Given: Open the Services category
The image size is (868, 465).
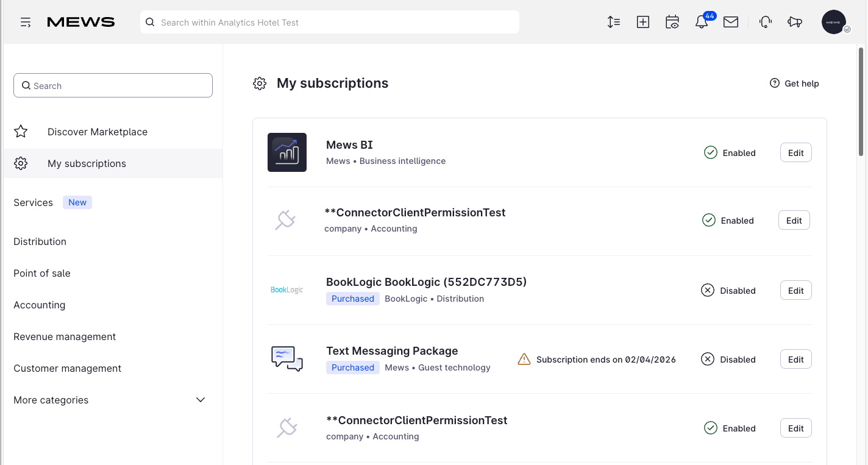Looking at the screenshot, I should (x=33, y=202).
